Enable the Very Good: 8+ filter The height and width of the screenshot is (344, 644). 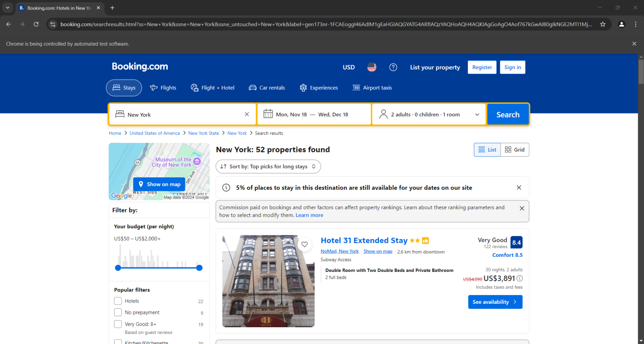point(118,324)
